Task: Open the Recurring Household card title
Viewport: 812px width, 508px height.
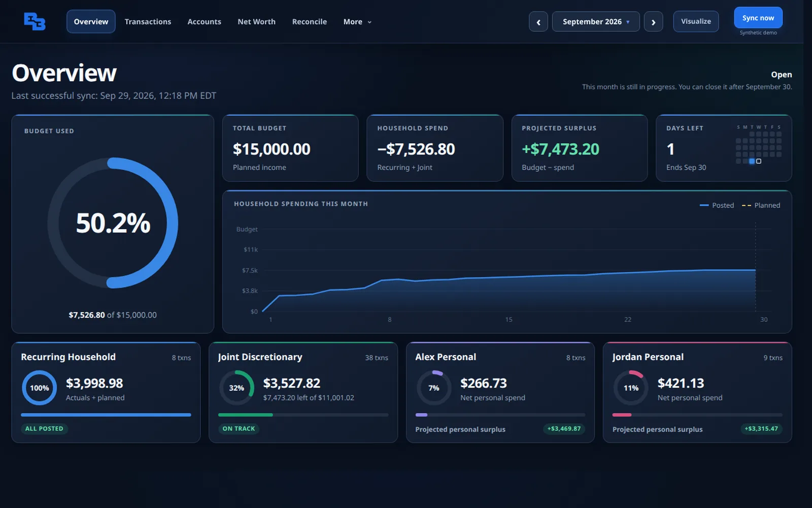Action: 68,357
